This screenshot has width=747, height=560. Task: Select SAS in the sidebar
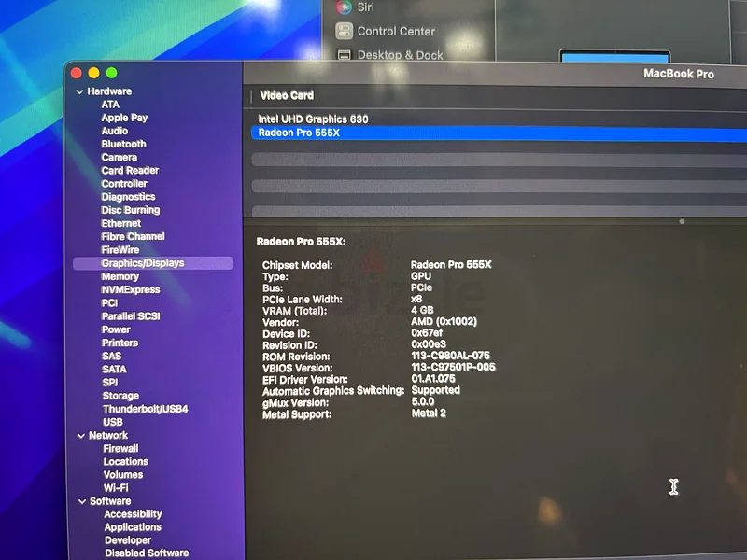pyautogui.click(x=111, y=357)
